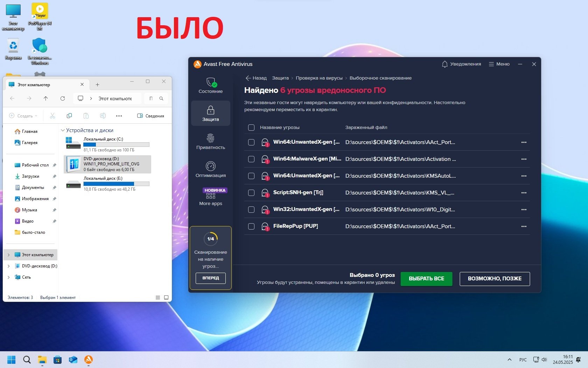The image size is (588, 368).
Task: Select DVD-дисковод (D:) WIN11_PRO_HOME_LITE_OVG drive
Action: [108, 164]
